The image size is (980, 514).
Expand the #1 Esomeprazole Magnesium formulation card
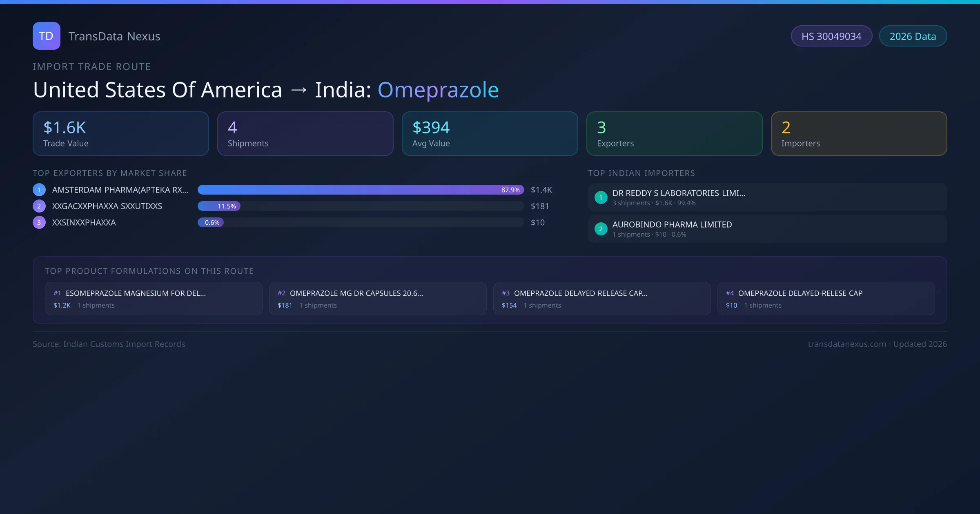[153, 298]
